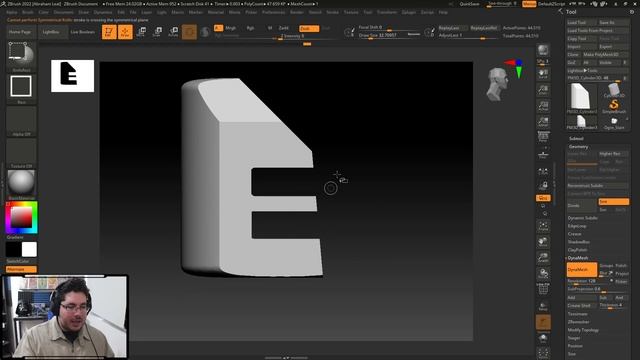Click the color picker square

point(21,218)
